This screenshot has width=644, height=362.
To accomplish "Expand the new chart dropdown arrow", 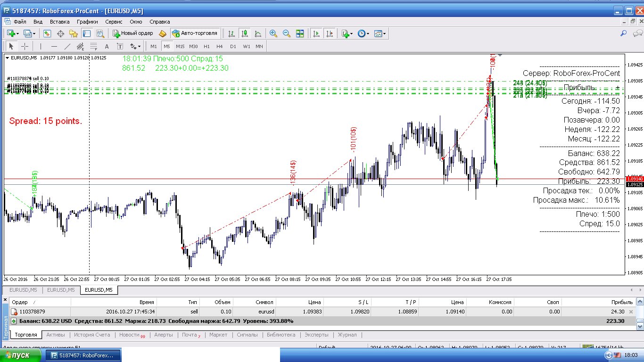I will coord(18,33).
